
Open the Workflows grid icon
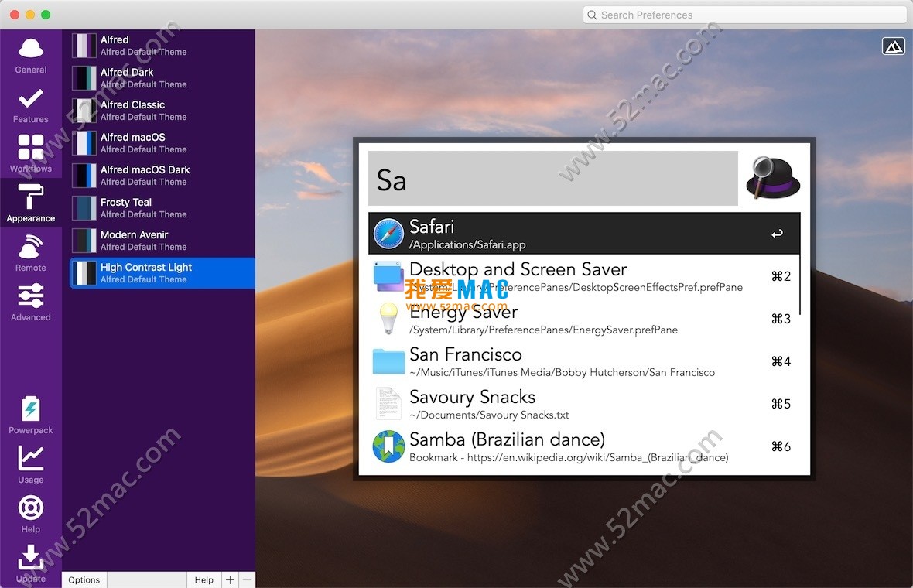pos(31,147)
